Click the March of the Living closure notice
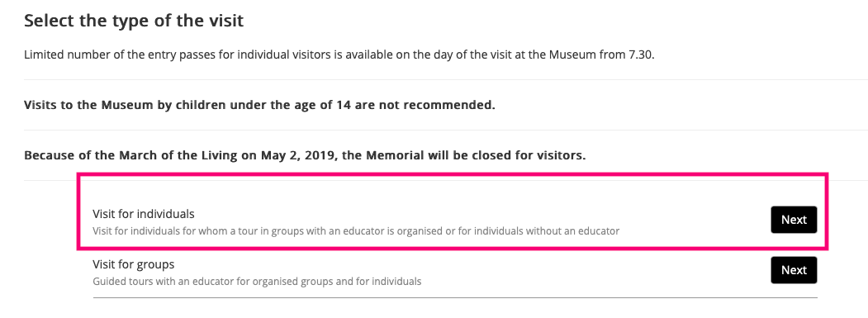The image size is (868, 318). (305, 155)
